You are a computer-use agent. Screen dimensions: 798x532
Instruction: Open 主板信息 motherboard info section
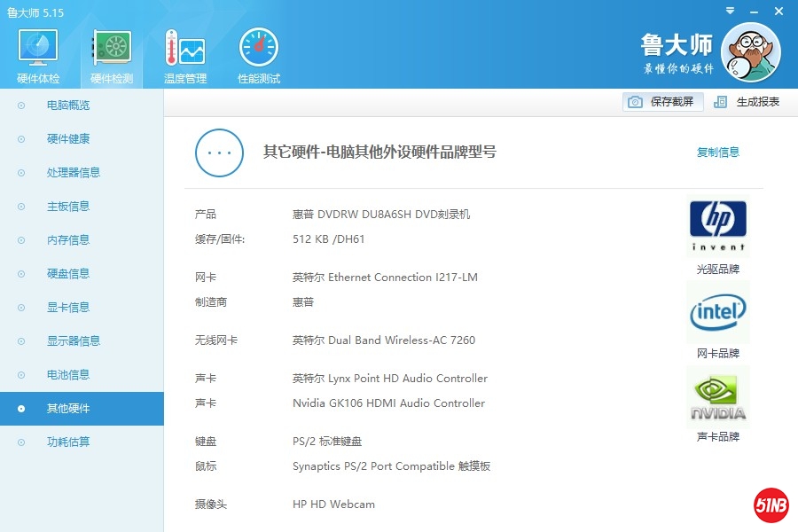[68, 207]
